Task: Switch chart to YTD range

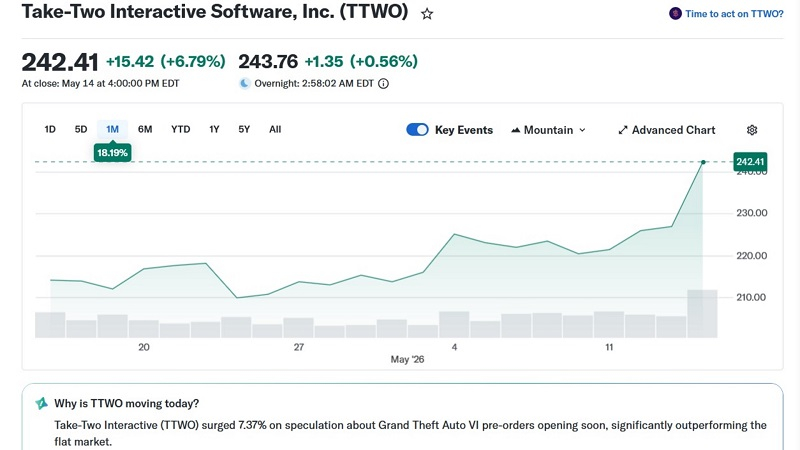Action: coord(181,129)
